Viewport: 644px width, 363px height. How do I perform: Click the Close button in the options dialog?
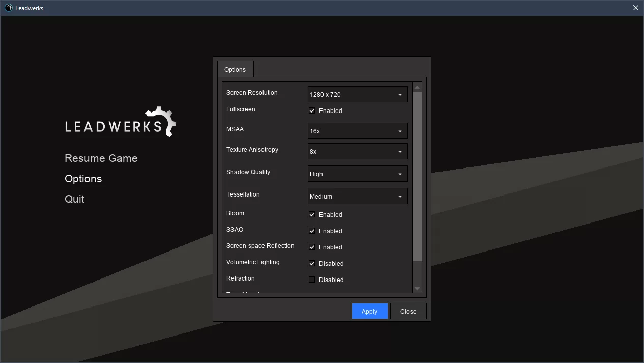click(408, 311)
